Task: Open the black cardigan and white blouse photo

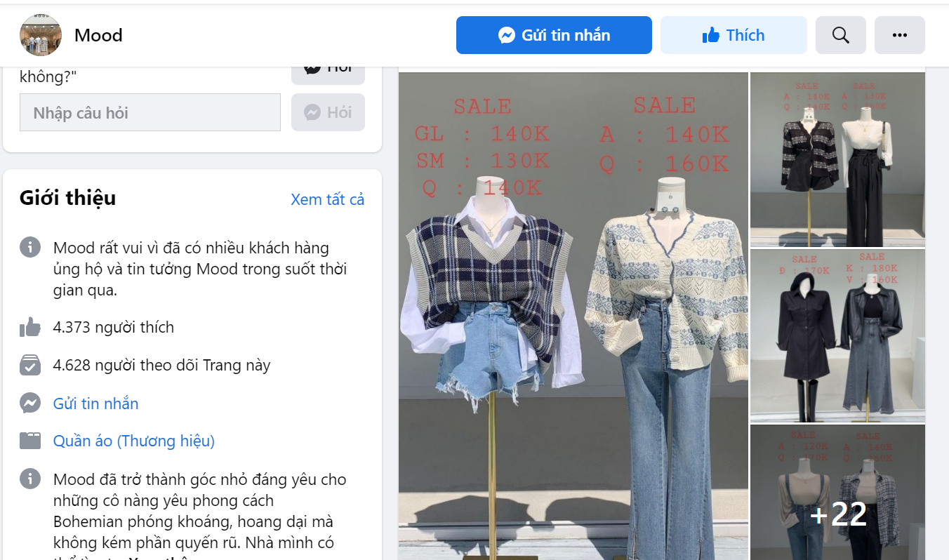Action: point(837,159)
